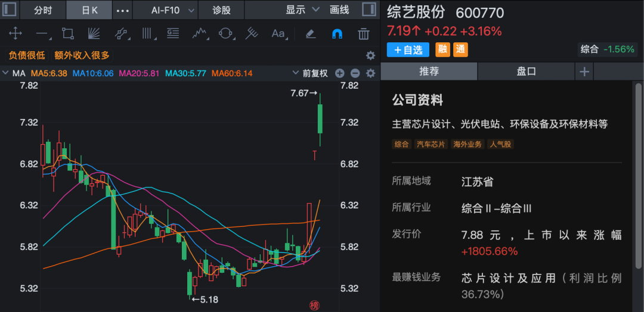
Task: Open the 前复权 adjustment dropdown
Action: 310,73
